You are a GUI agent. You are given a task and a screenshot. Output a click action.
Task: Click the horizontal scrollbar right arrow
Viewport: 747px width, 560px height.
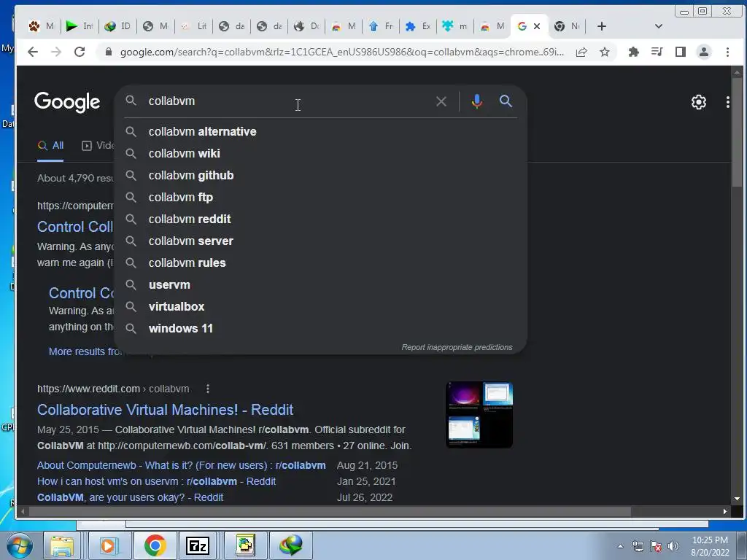click(724, 511)
